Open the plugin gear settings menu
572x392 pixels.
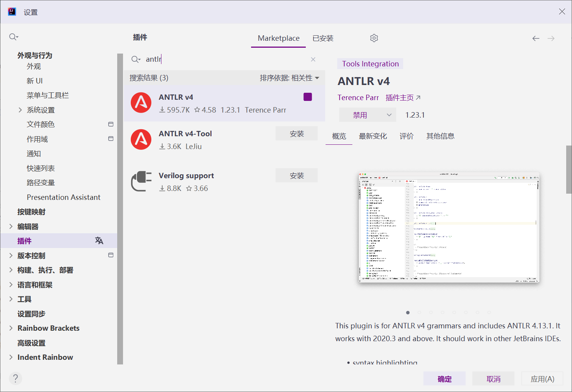click(x=374, y=38)
